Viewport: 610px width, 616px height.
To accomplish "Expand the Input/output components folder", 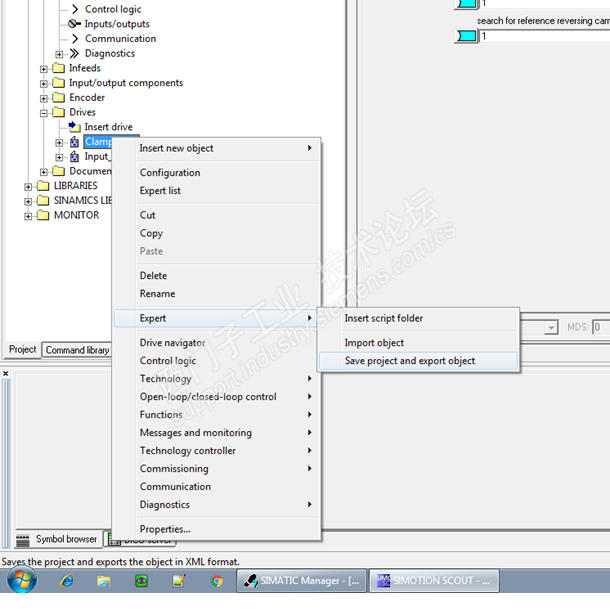I will 44,84.
